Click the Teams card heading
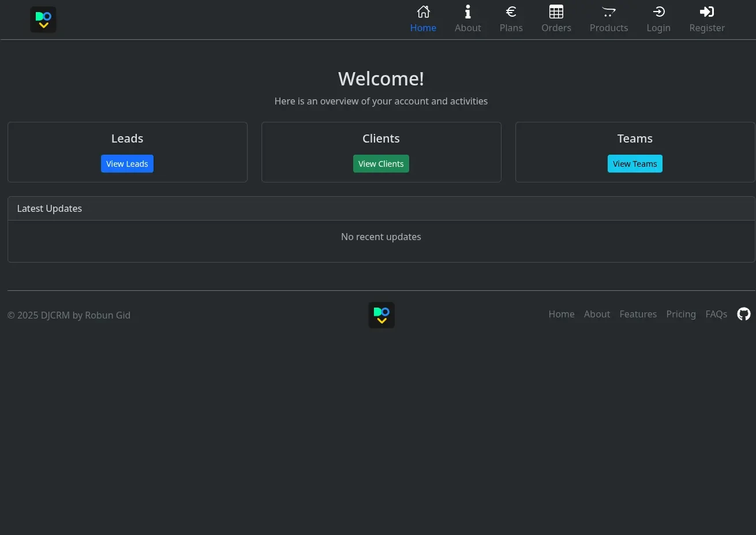Image resolution: width=756 pixels, height=535 pixels. click(x=635, y=139)
